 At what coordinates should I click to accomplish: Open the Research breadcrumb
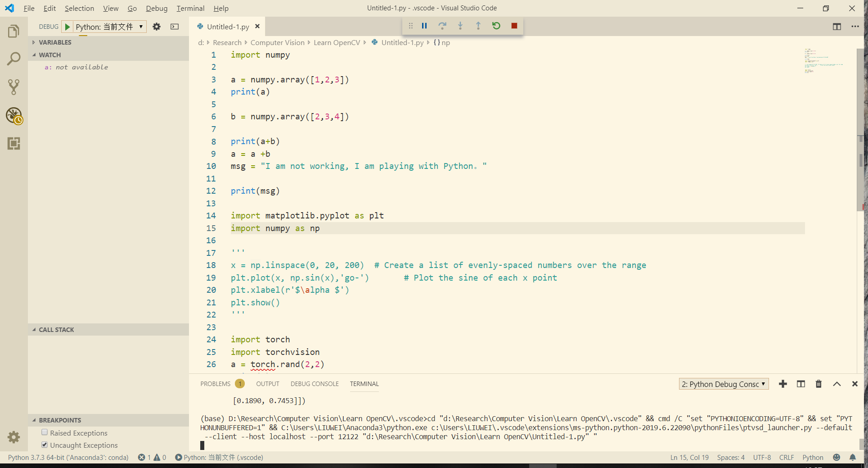click(x=227, y=42)
